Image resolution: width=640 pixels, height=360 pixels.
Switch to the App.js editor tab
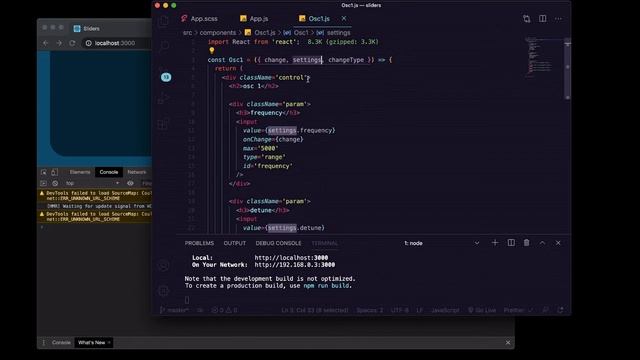(x=254, y=19)
